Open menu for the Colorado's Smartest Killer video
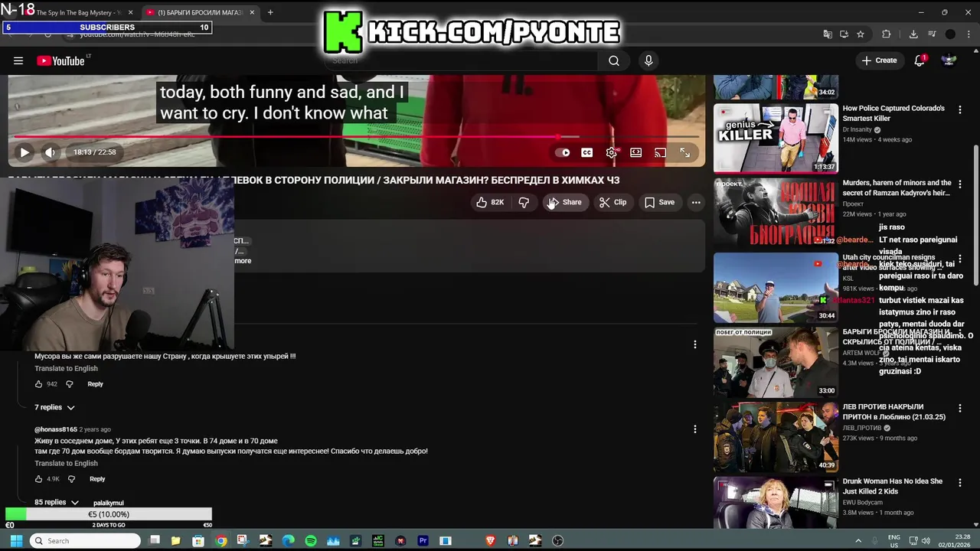The image size is (980, 551). [960, 110]
